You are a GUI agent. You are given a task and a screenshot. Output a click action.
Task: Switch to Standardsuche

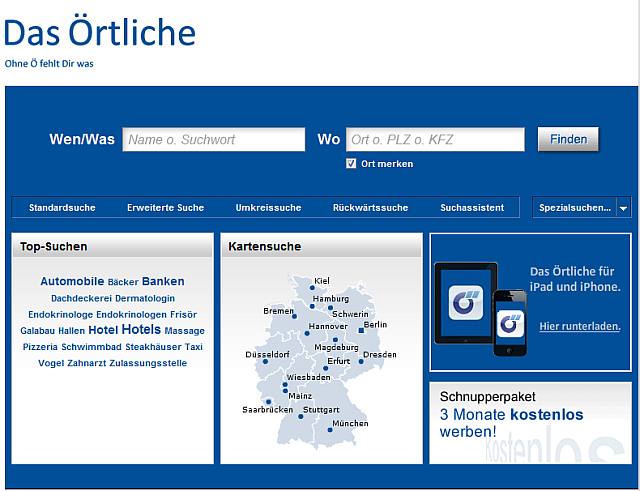62,208
